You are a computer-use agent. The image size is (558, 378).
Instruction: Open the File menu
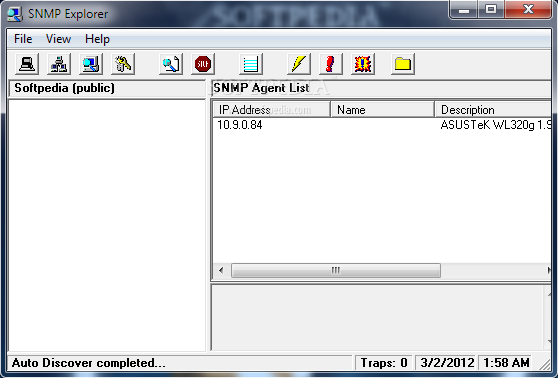[23, 39]
